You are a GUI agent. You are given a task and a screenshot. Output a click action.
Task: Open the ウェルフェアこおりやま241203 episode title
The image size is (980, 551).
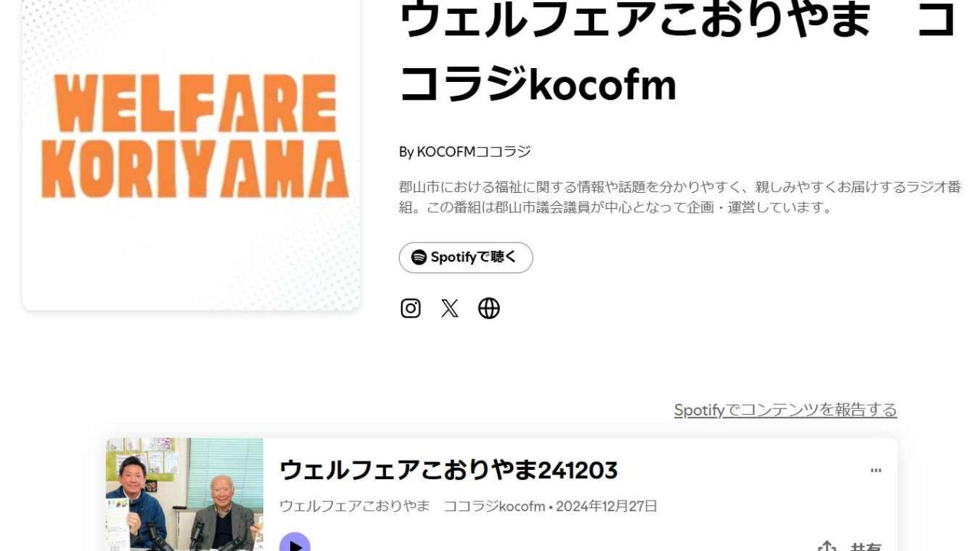click(x=449, y=470)
